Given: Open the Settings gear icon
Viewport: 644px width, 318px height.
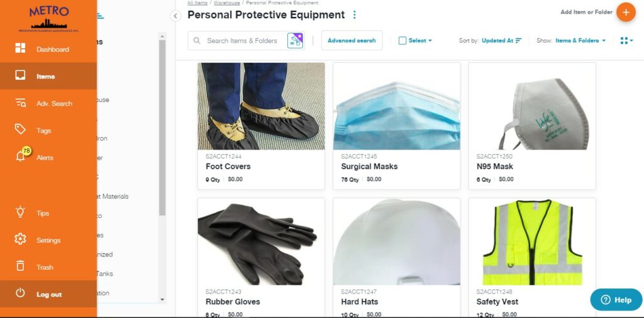Looking at the screenshot, I should click(20, 239).
